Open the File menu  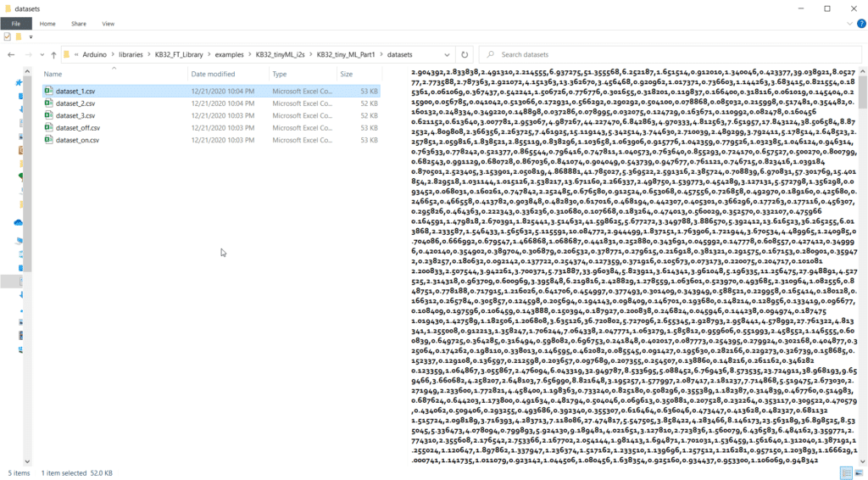coord(16,24)
